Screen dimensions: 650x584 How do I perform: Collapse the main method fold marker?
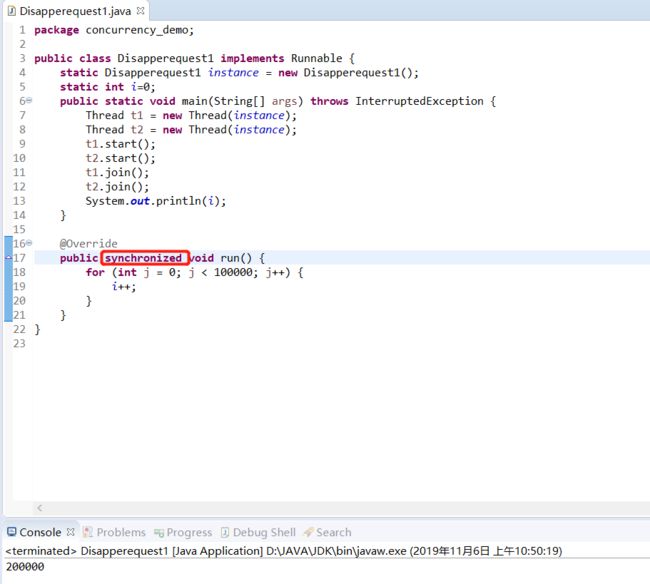[x=29, y=100]
